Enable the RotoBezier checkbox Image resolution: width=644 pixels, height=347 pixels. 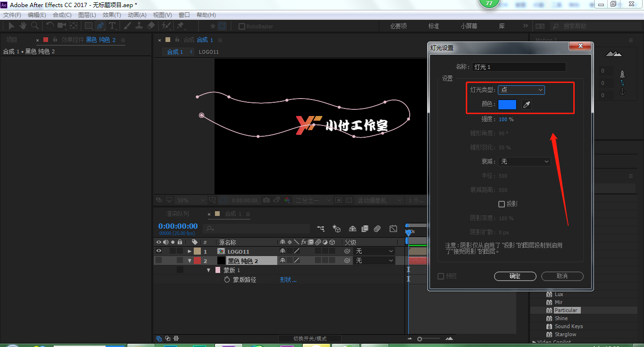(x=242, y=26)
